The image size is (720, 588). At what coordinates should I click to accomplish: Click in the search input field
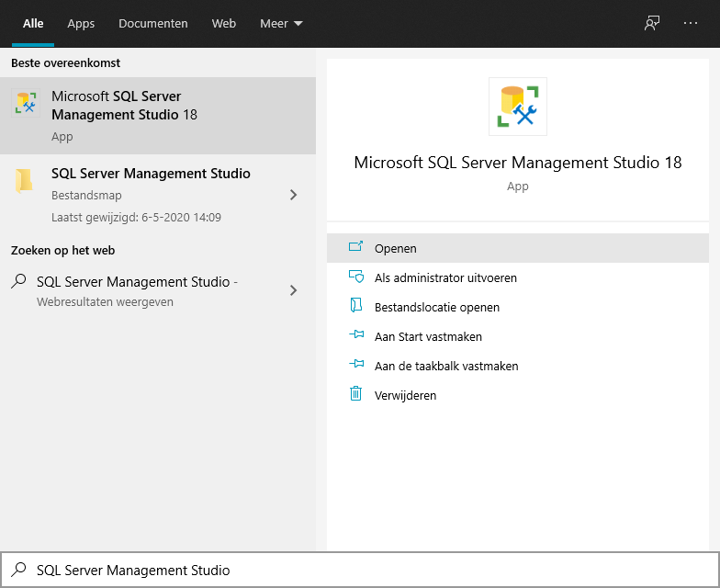(360, 570)
